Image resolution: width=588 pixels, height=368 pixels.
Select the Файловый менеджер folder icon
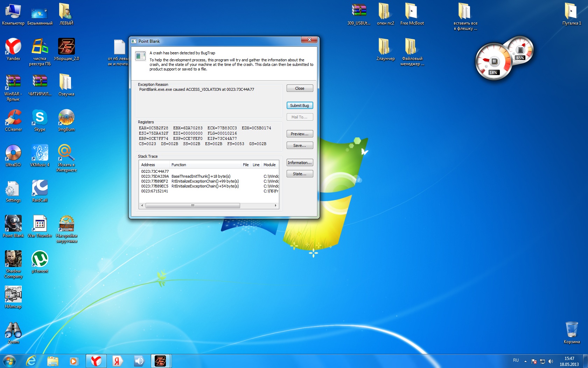(x=412, y=52)
